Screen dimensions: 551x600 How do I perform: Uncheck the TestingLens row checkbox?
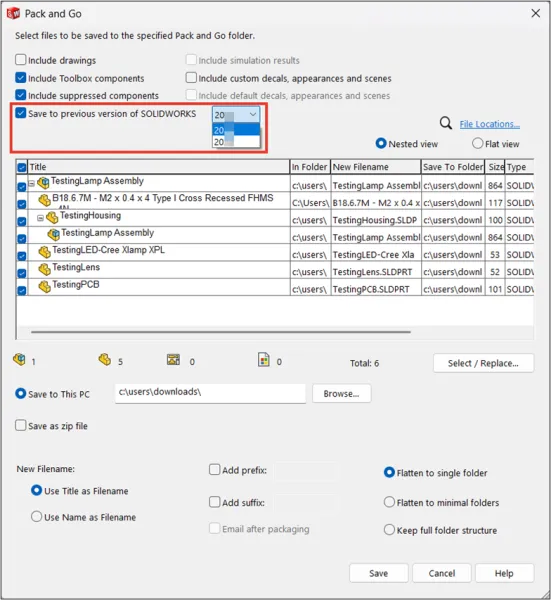coord(22,273)
